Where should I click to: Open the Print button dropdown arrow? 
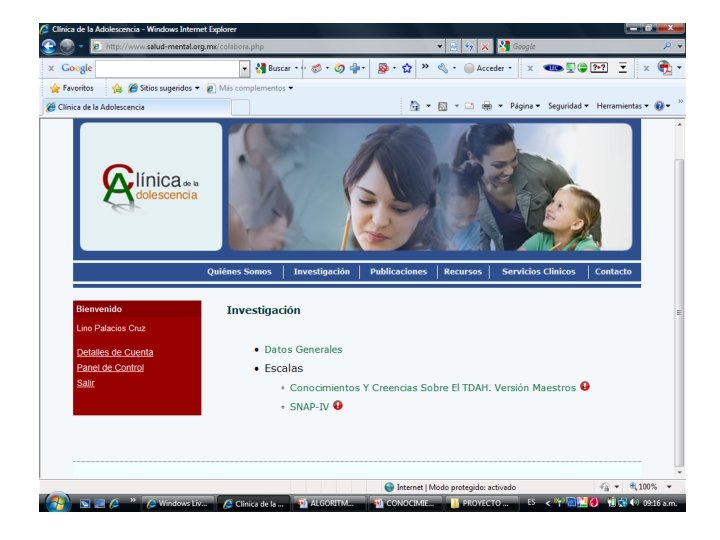pyautogui.click(x=501, y=106)
